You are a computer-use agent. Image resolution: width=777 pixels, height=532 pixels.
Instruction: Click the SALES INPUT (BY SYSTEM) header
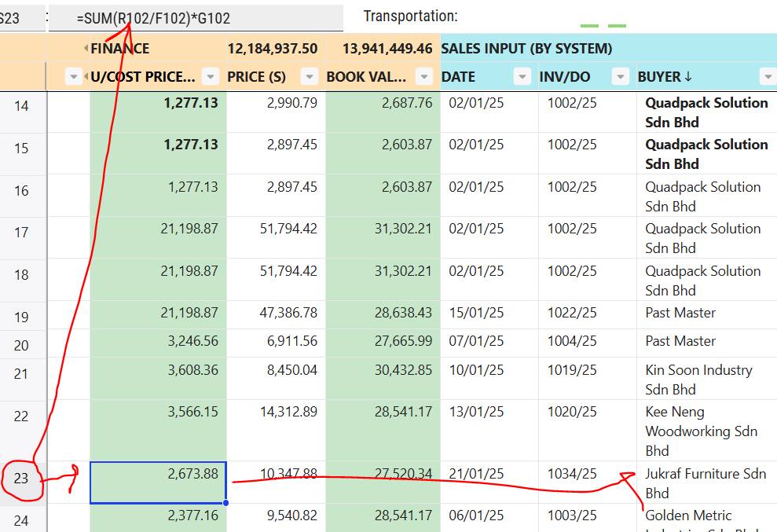pyautogui.click(x=609, y=48)
